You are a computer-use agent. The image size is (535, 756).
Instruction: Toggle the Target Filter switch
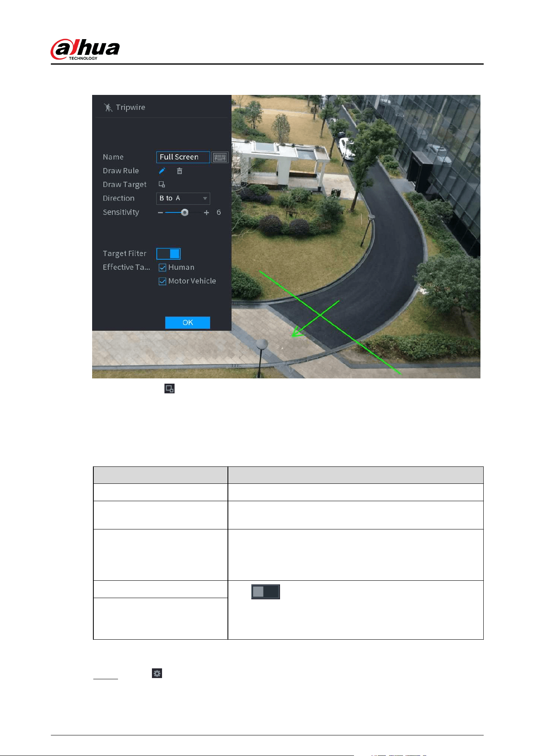[x=169, y=254]
